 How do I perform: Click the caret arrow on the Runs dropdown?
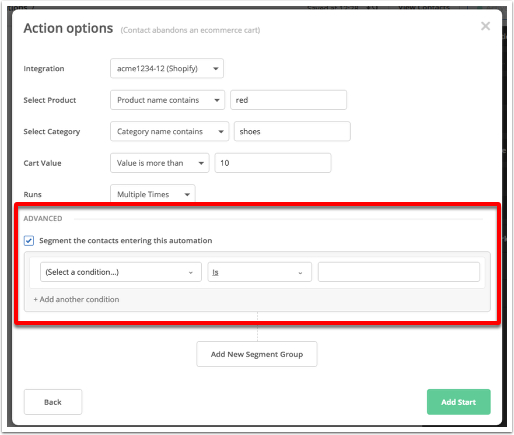click(x=187, y=194)
